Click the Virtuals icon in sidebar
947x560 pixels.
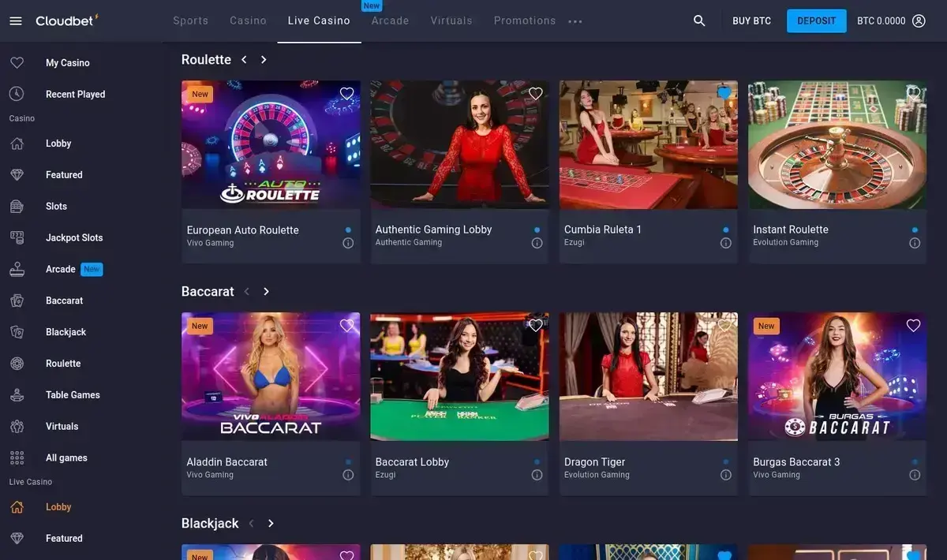pyautogui.click(x=17, y=426)
